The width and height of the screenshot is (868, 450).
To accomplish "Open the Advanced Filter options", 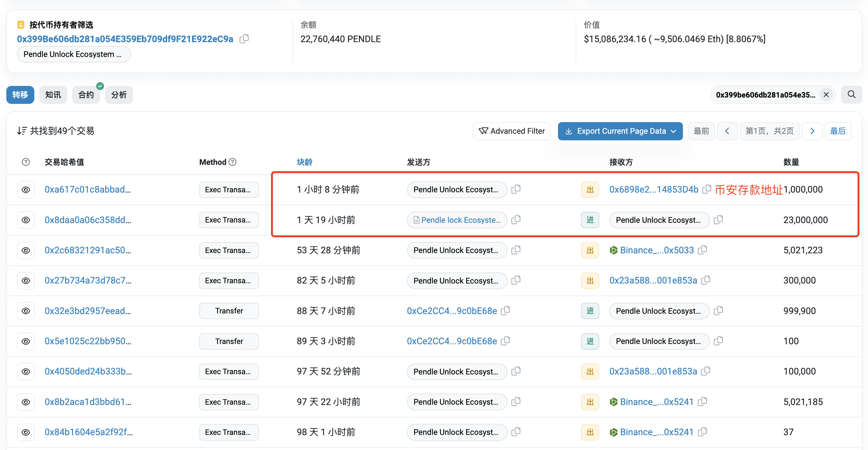I will [x=511, y=131].
